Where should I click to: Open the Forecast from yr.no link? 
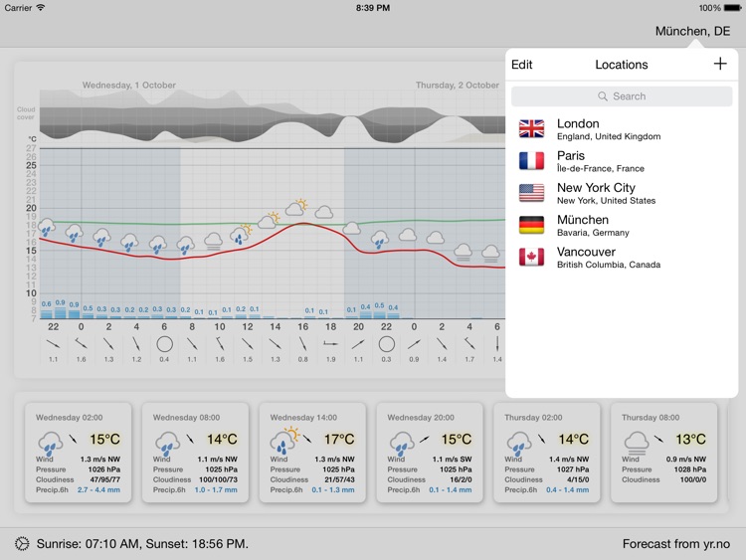(x=675, y=544)
